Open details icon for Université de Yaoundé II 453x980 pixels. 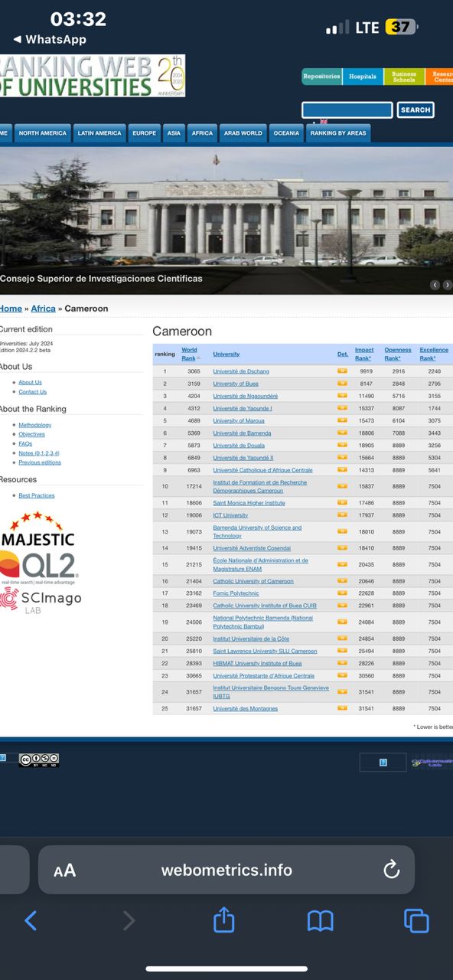pyautogui.click(x=342, y=457)
